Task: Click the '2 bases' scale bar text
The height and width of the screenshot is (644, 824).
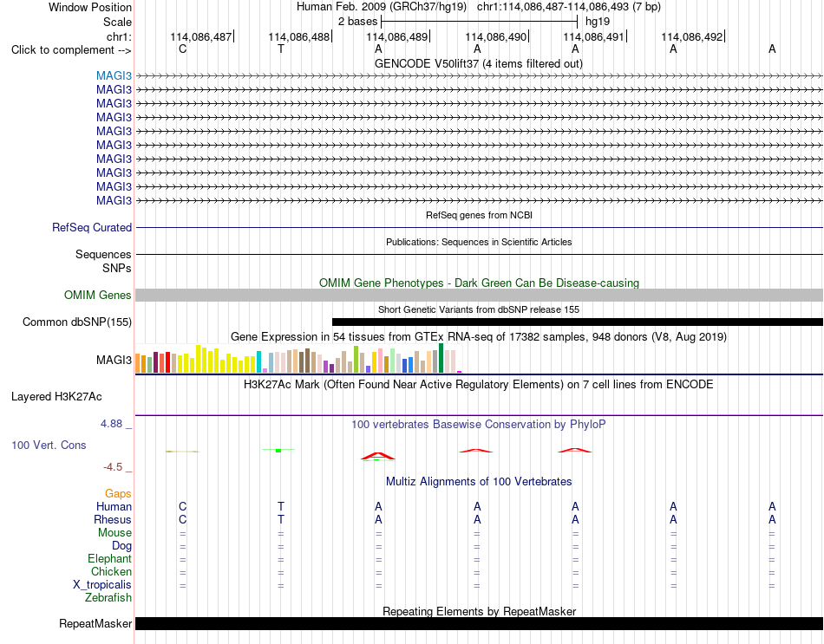Action: (357, 22)
